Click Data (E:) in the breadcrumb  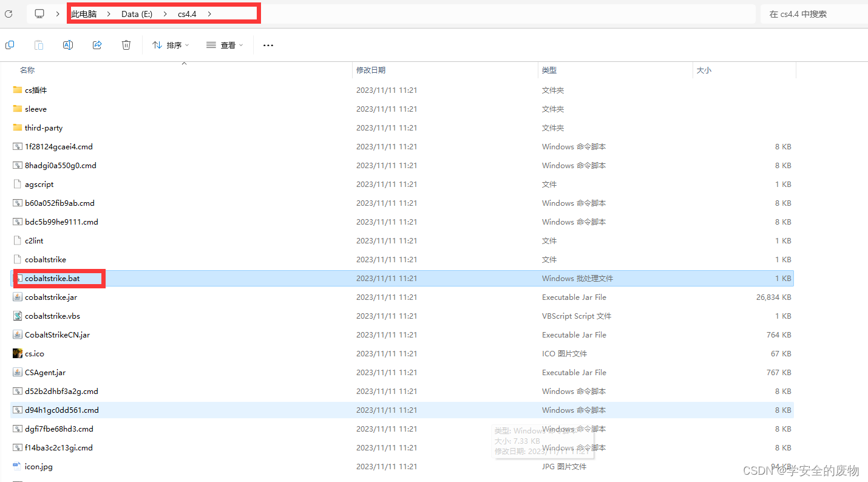[x=137, y=13]
